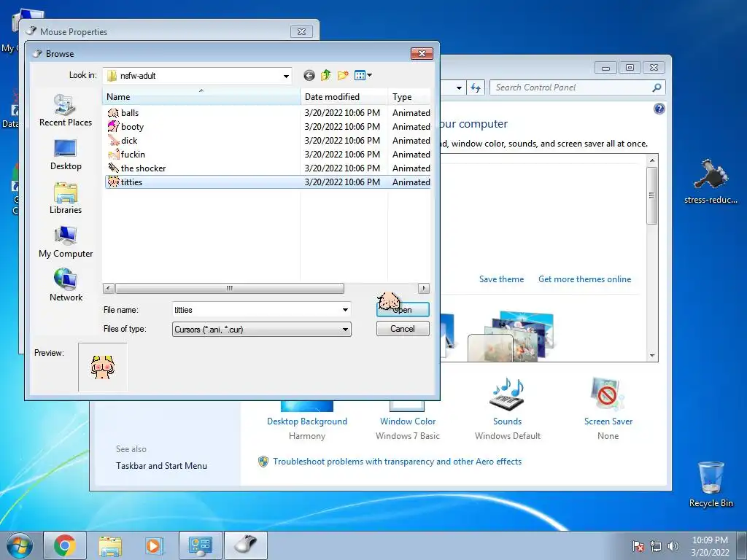Select Desktop in the Browse sidebar
This screenshot has height=560, width=747.
pyautogui.click(x=66, y=155)
